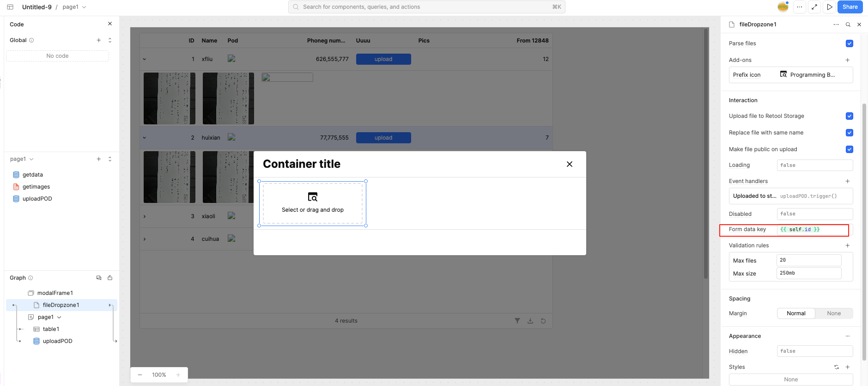868x386 pixels.
Task: Click the Graph lock icon
Action: click(110, 278)
